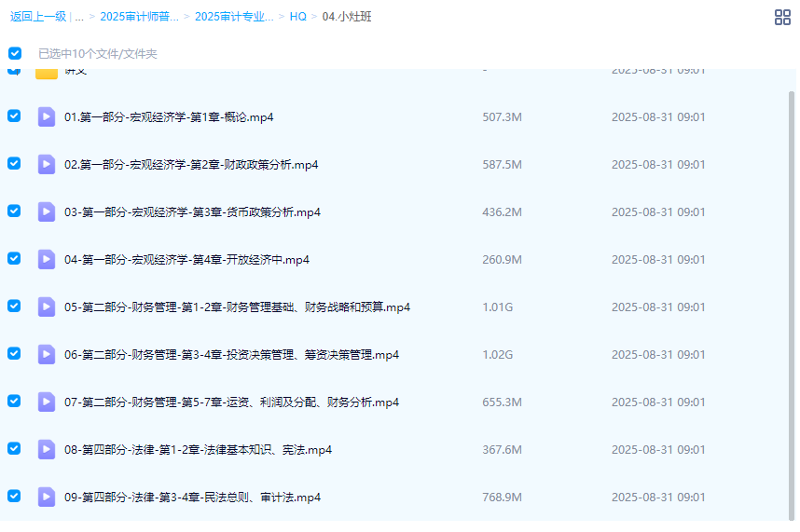
Task: Click file size 655.3M
Action: 502,402
